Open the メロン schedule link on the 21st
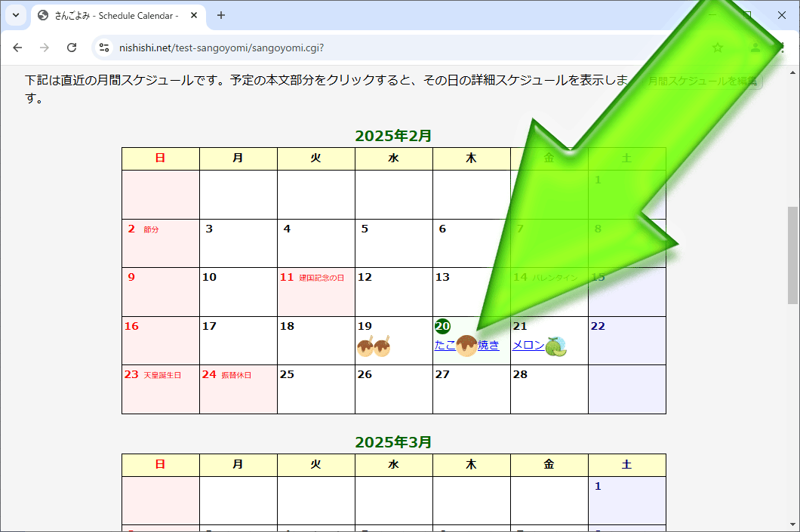 [x=528, y=346]
